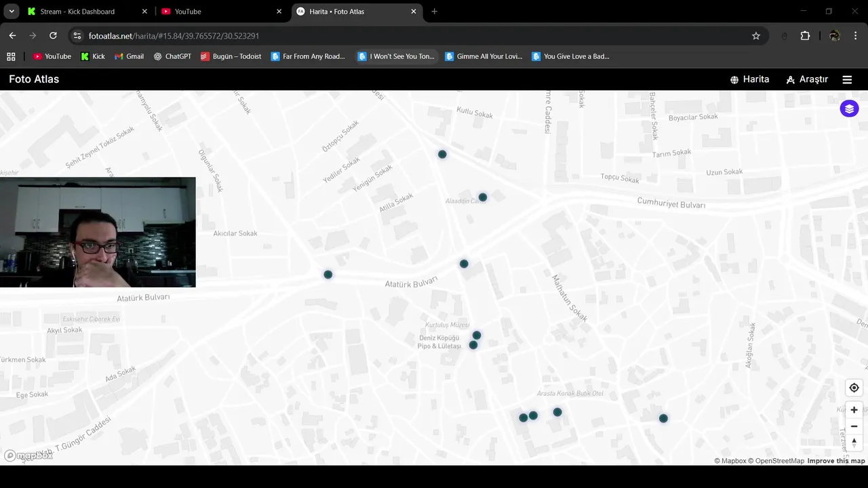Open the © Mapbox attribution link
The height and width of the screenshot is (488, 868).
[x=730, y=461]
